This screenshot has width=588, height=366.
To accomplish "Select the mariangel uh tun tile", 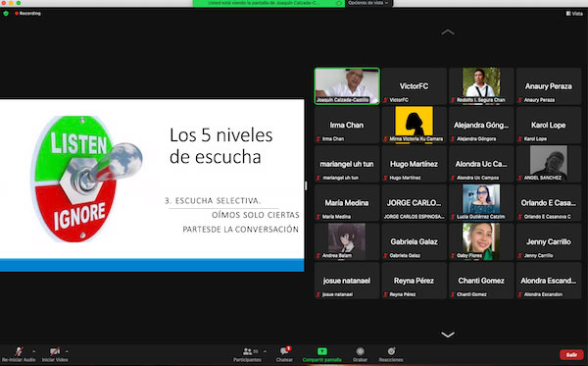I will tap(347, 164).
